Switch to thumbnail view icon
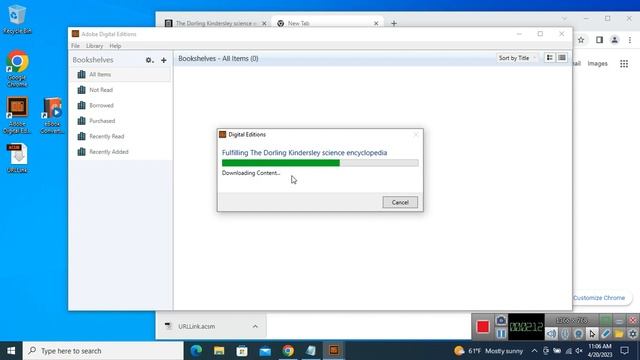 (550, 58)
